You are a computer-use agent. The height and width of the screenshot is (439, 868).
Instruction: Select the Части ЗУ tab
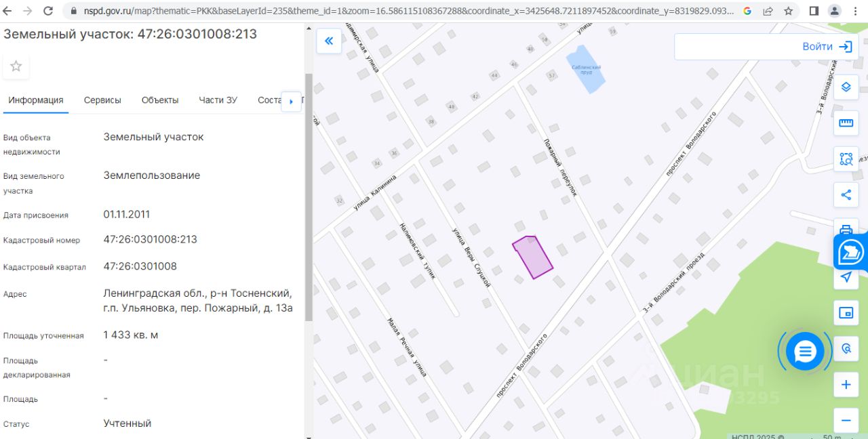tap(218, 100)
